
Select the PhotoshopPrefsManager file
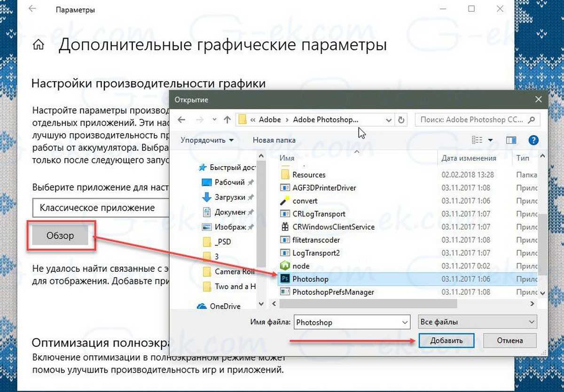pos(333,292)
